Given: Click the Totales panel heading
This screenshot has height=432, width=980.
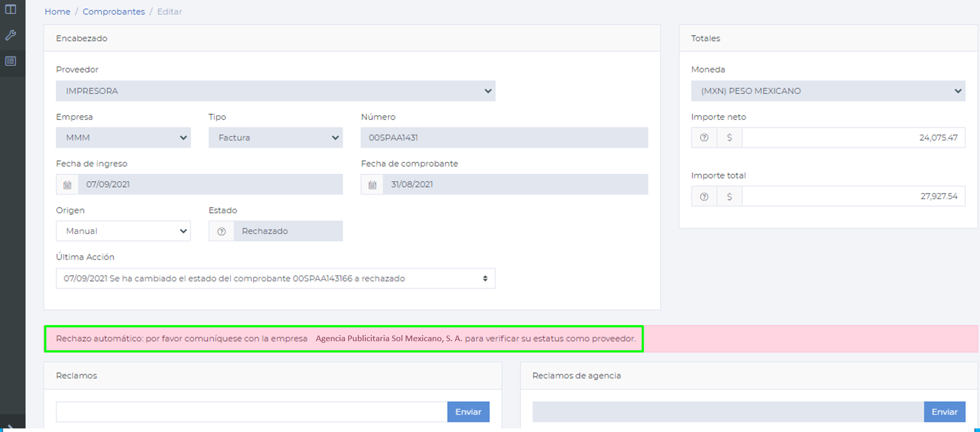Looking at the screenshot, I should tap(705, 38).
